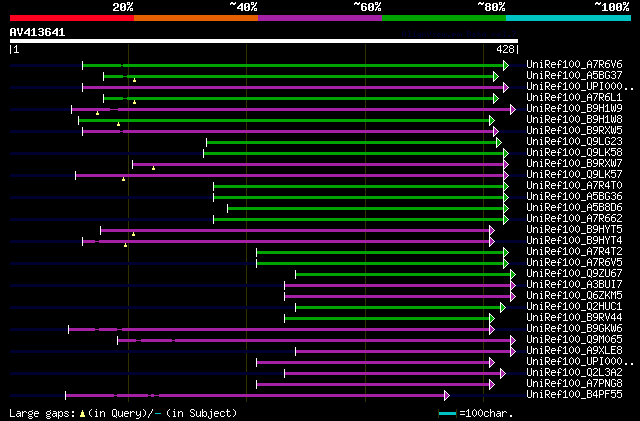Open the UniRef100_Q6ZKM5 hit label

(x=574, y=296)
